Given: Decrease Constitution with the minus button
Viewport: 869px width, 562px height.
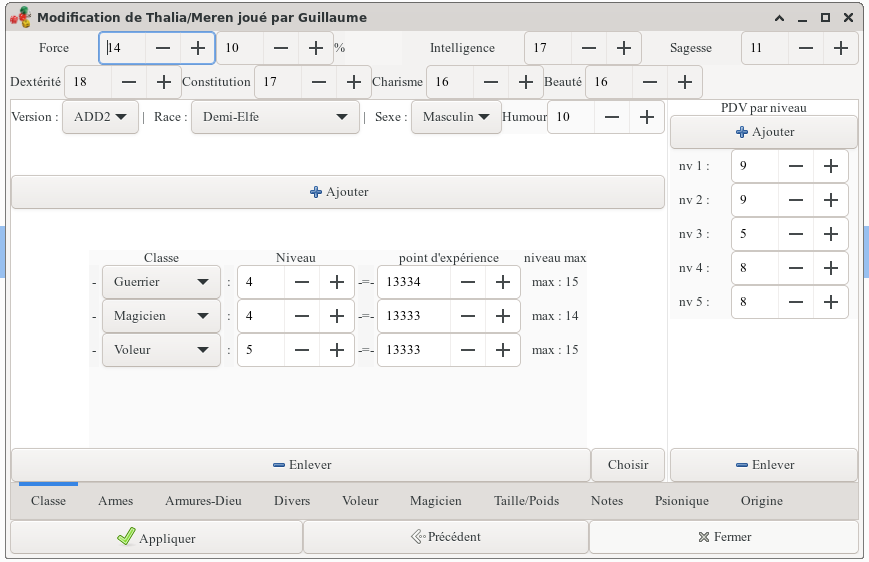Looking at the screenshot, I should tap(319, 82).
